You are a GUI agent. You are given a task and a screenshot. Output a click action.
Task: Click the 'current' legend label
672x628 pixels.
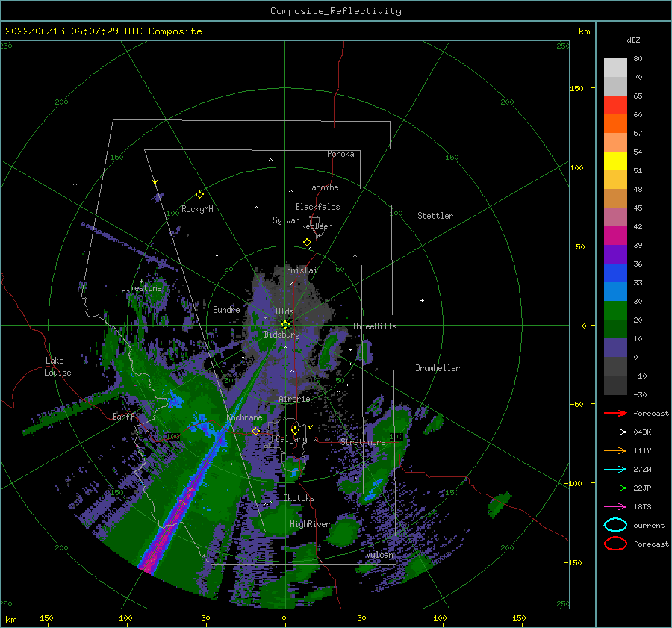tap(649, 526)
